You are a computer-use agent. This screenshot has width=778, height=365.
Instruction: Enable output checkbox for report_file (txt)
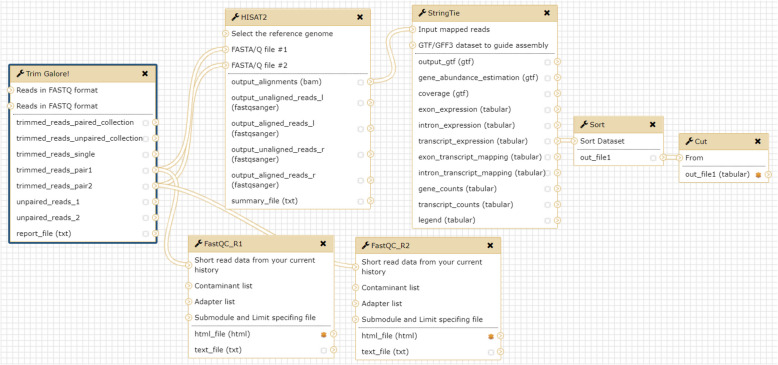click(145, 234)
